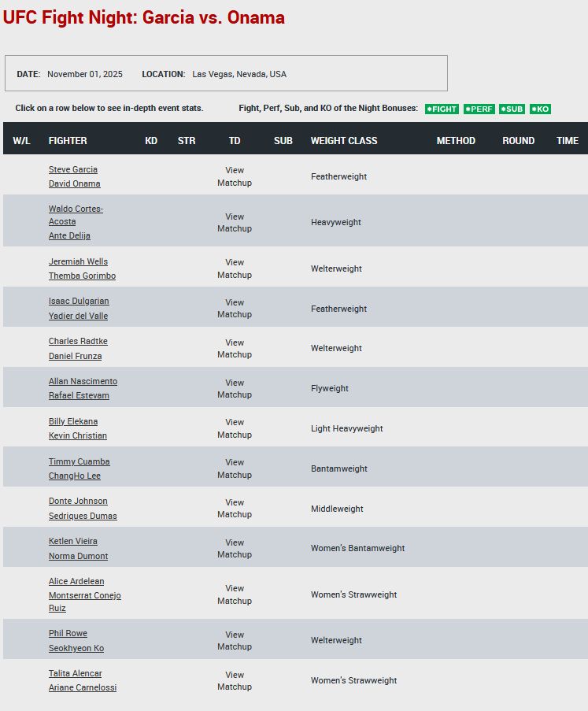Open Allan Nascimento profile
The height and width of the screenshot is (711, 588).
tap(83, 381)
